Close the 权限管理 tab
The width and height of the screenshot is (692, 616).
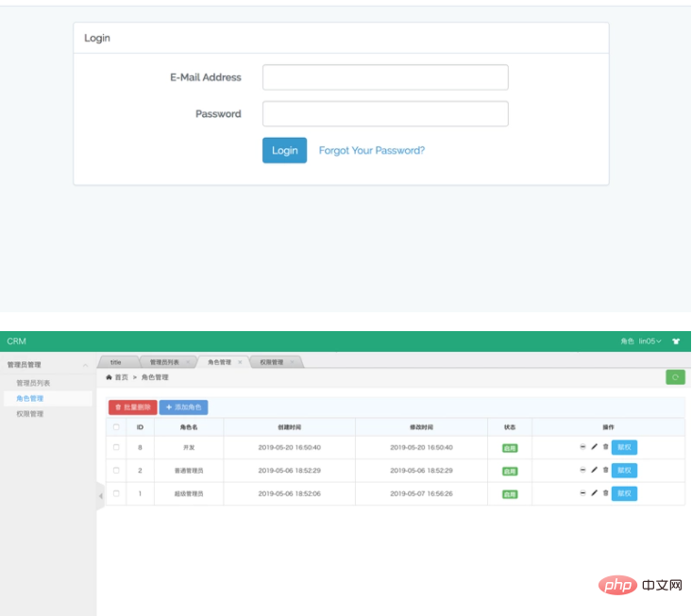click(x=292, y=362)
